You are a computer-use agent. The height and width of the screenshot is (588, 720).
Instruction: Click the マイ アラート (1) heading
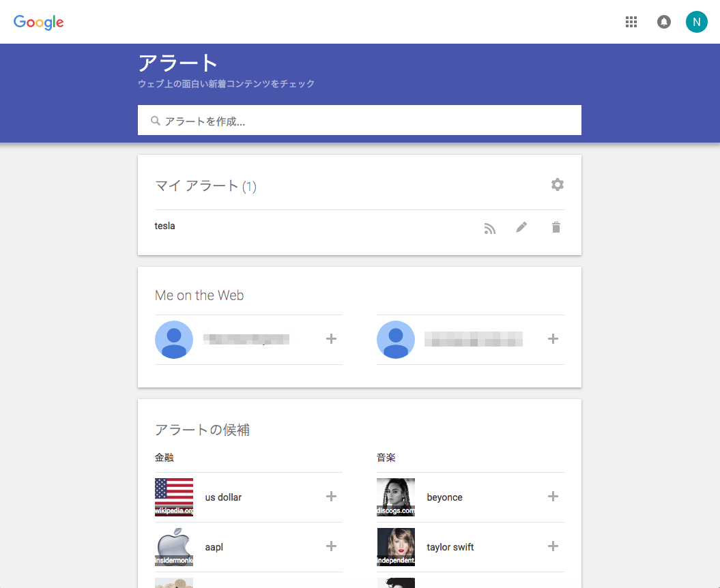coord(205,186)
